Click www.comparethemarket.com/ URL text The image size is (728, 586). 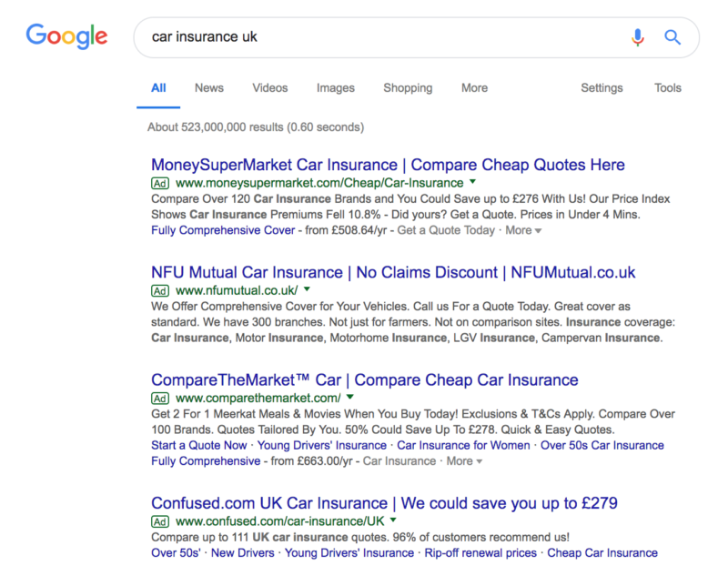258,399
